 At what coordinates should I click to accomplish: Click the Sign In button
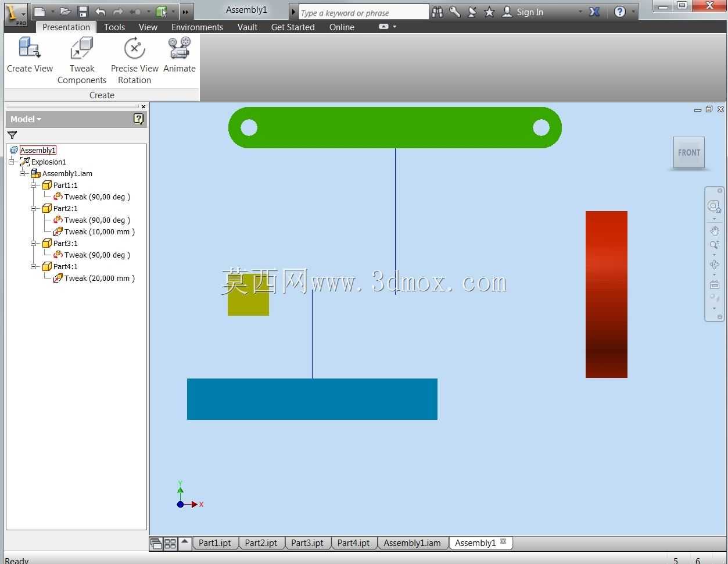click(x=523, y=12)
